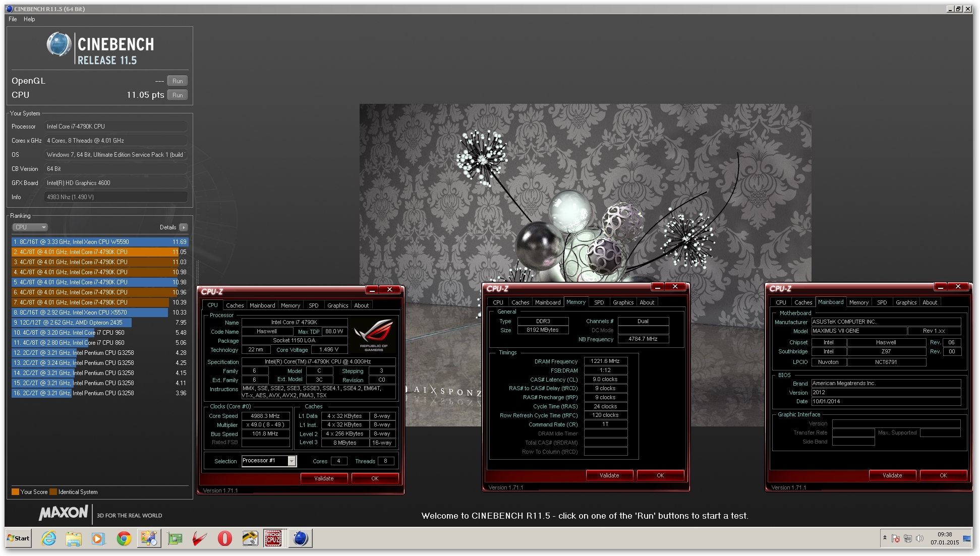Click Validate in middle CPU-Z Memory window

[609, 475]
